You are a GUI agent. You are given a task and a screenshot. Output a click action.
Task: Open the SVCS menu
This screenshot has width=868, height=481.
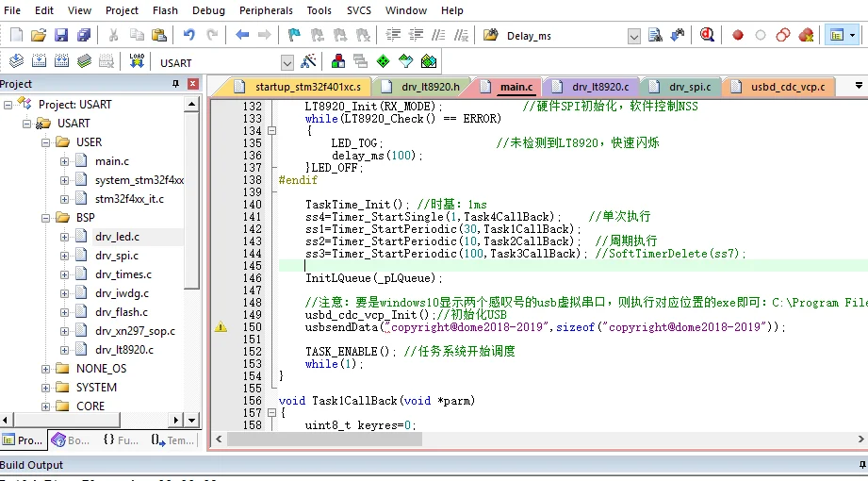coord(359,10)
